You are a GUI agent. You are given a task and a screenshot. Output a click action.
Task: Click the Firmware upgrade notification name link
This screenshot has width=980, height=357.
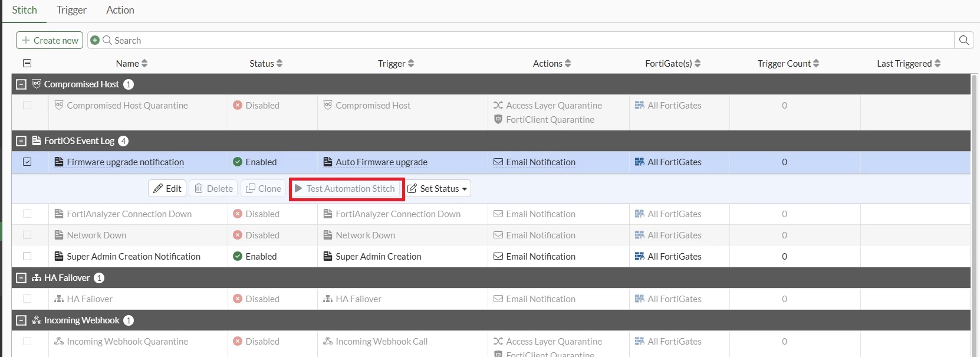[x=125, y=162]
